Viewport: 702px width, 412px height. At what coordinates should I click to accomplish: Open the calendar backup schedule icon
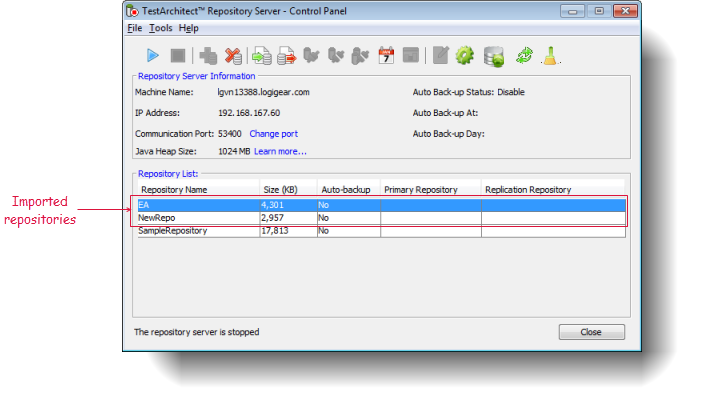coord(386,56)
